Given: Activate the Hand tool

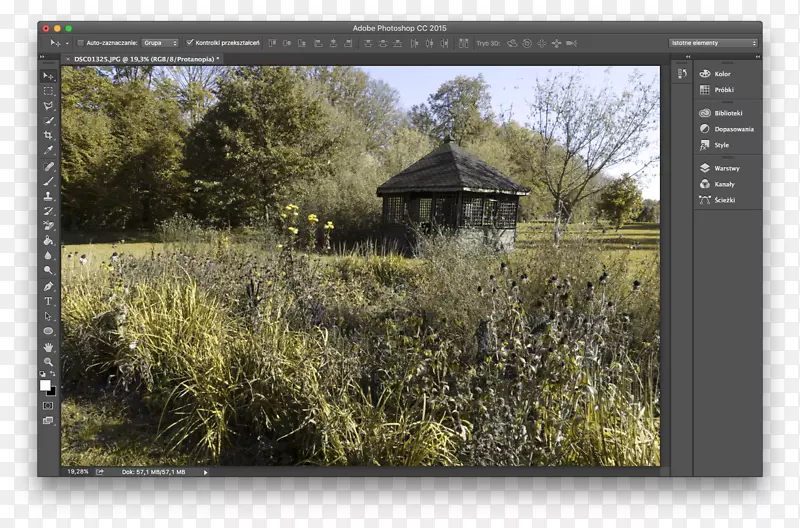Looking at the screenshot, I should (x=48, y=347).
